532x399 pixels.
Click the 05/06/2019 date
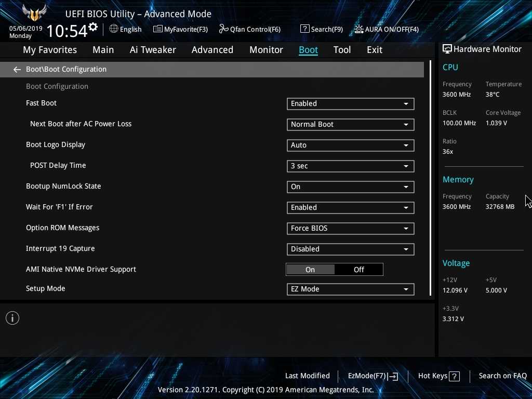tap(26, 29)
